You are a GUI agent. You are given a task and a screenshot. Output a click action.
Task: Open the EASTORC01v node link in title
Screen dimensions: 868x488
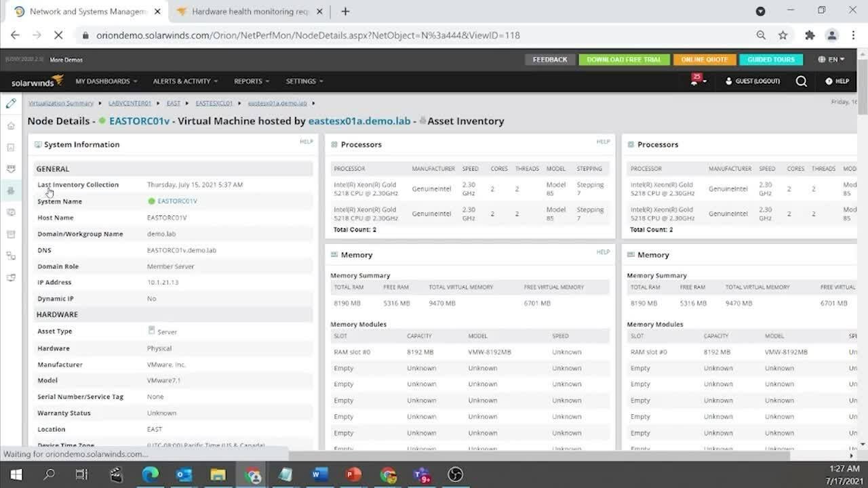[139, 121]
